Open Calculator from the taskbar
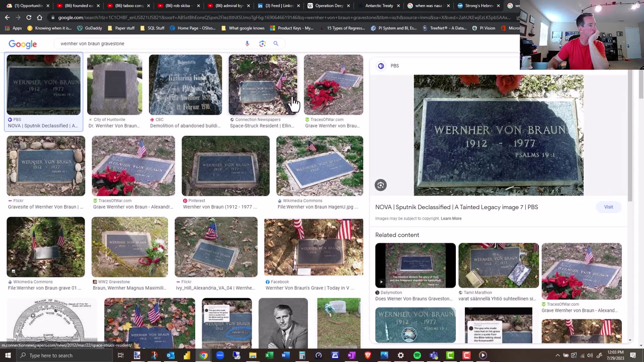Screen dimensions: 644x362 tap(302, 355)
